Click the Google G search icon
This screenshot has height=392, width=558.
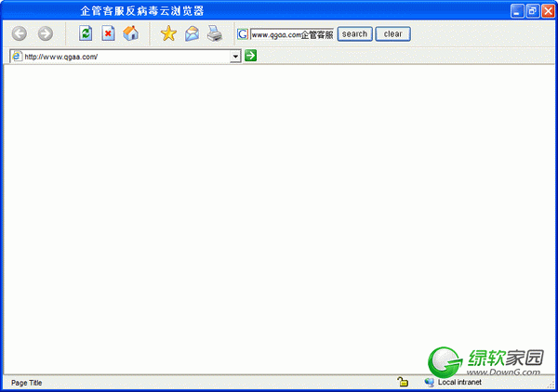[243, 34]
